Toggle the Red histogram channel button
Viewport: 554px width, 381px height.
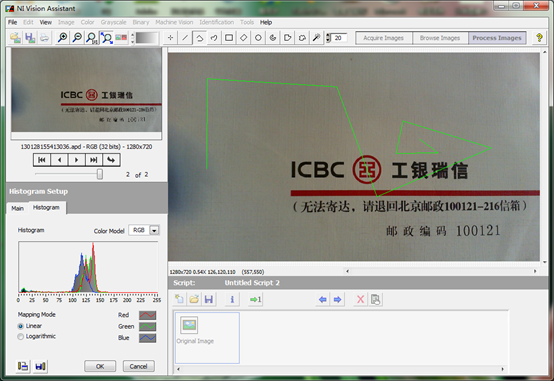147,315
